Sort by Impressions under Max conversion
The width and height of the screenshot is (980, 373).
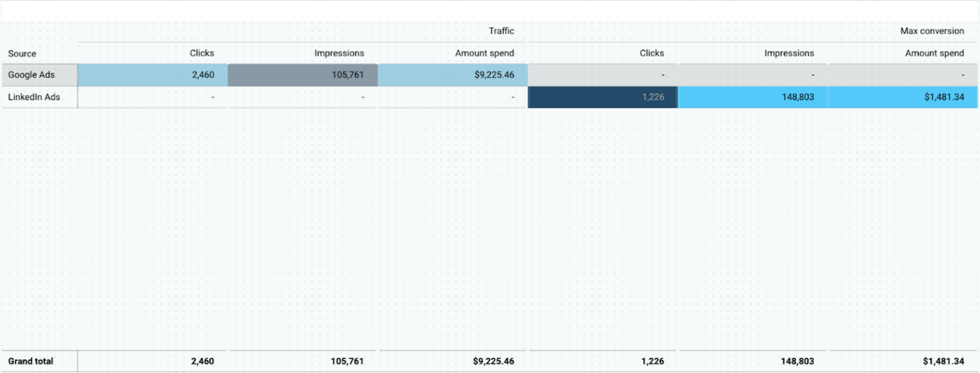click(789, 53)
